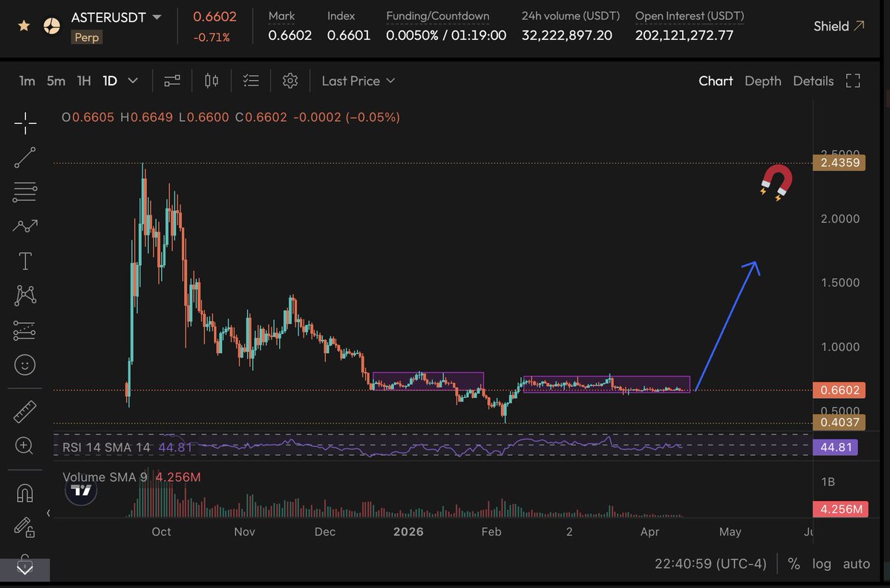Favorite ASTERUSDT with the star icon
The height and width of the screenshot is (588, 890).
click(x=24, y=26)
